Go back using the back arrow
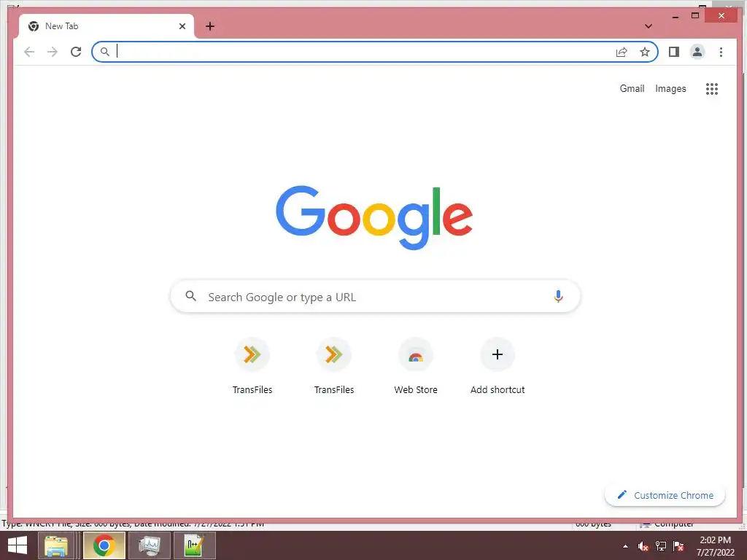 [x=29, y=52]
